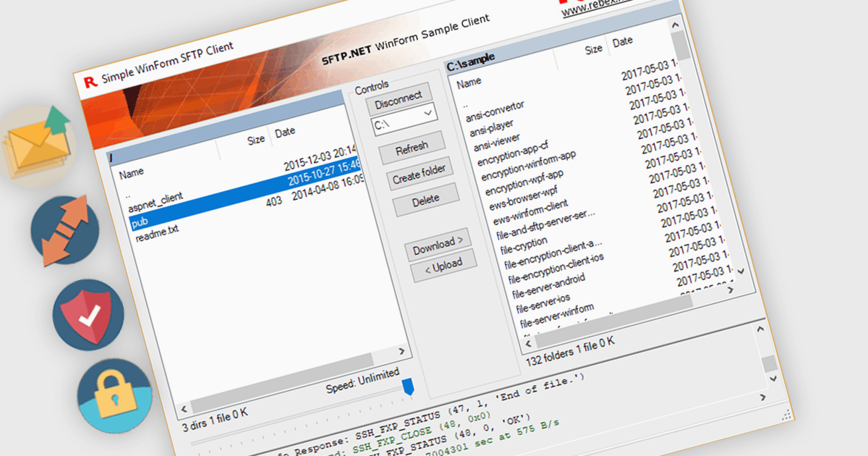Viewport: 868px width, 456px height.
Task: Select the ansi-viewer local folder
Action: point(496,142)
